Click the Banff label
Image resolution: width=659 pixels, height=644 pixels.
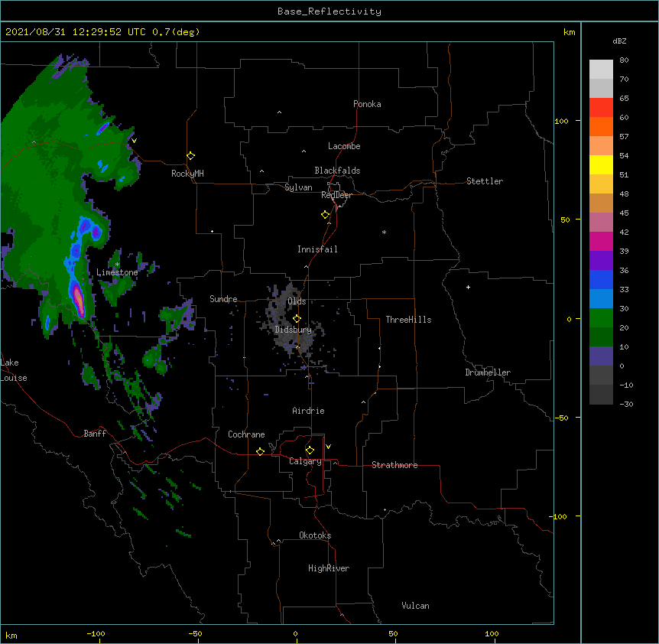(x=95, y=434)
